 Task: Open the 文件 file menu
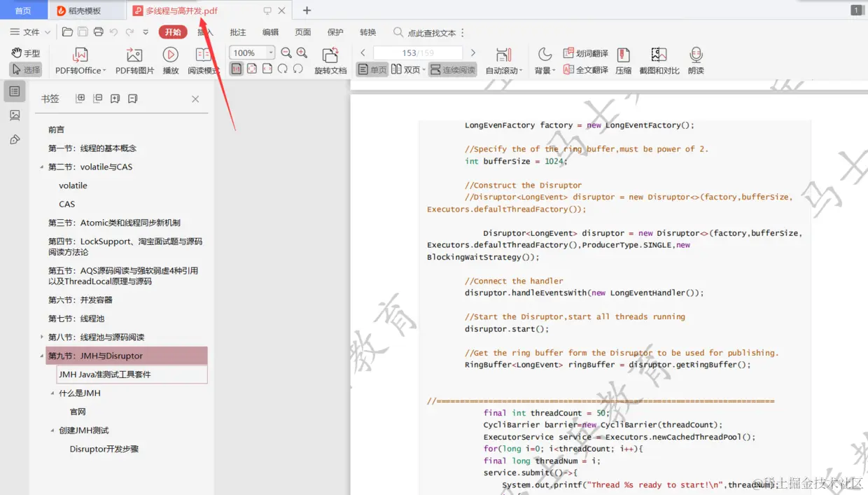tap(31, 32)
